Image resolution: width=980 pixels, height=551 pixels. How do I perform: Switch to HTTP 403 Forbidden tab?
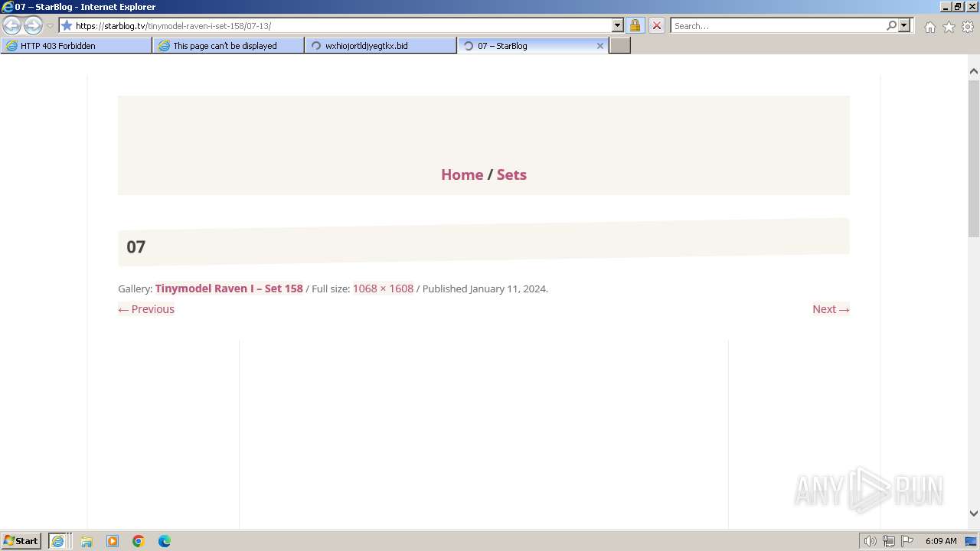77,45
